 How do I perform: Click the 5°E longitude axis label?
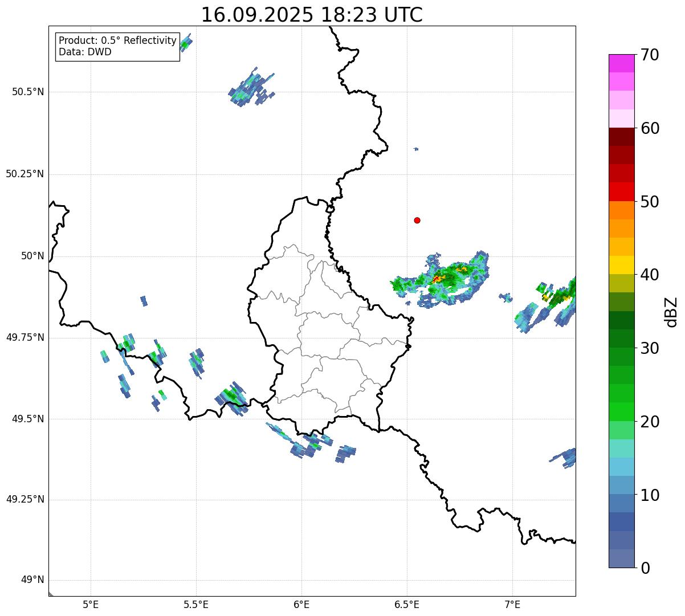pyautogui.click(x=91, y=604)
